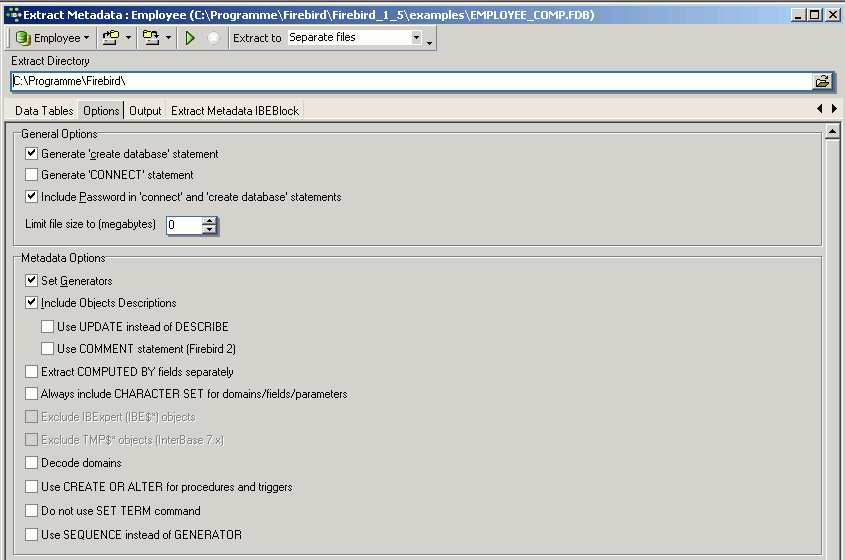The image size is (845, 560).
Task: Click the grayed stop extract icon
Action: (214, 38)
